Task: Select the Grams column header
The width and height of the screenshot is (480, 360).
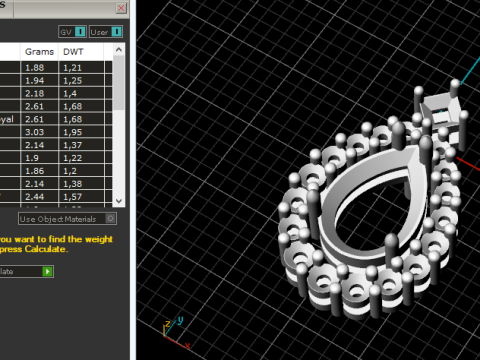Action: tap(39, 52)
